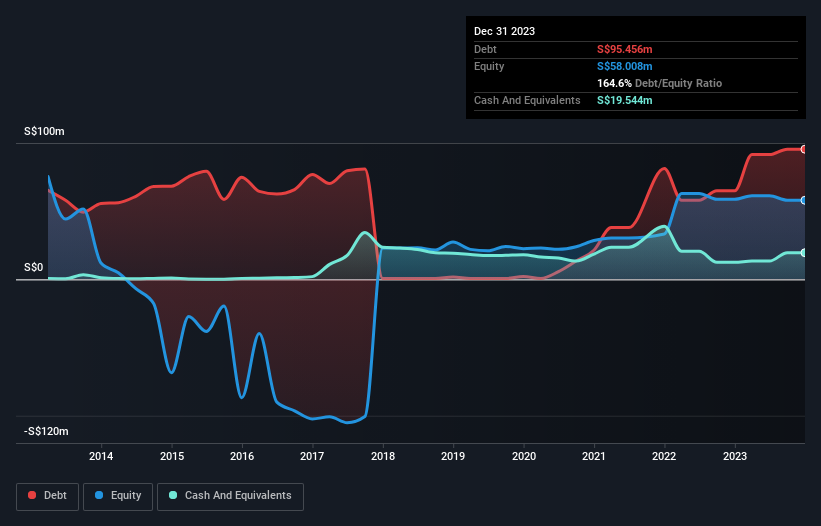This screenshot has height=526, width=821.
Task: Click the S$58.008m equity value
Action: coord(625,66)
